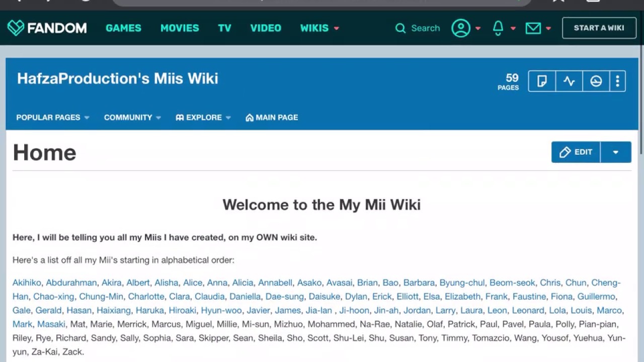Image resolution: width=644 pixels, height=362 pixels.
Task: Open the Daniella Mii link
Action: tap(245, 297)
